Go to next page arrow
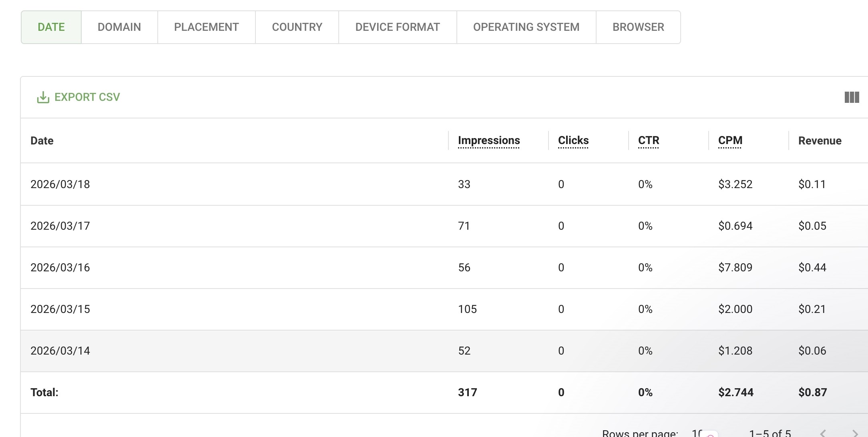Viewport: 868px width, 437px height. pos(854,433)
